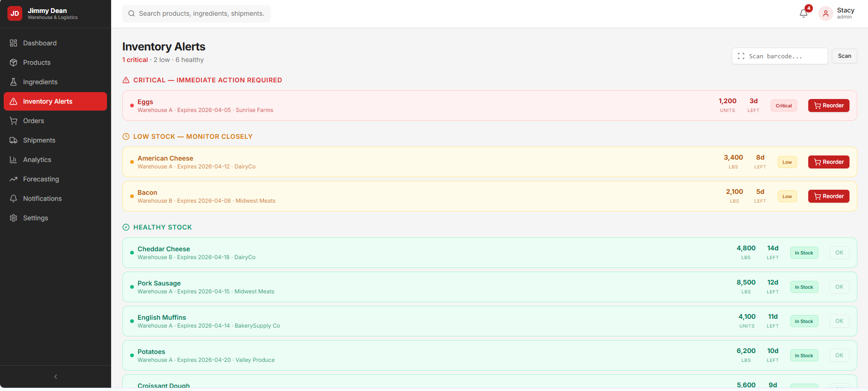Image resolution: width=868 pixels, height=391 pixels.
Task: Select the American Cheese item name
Action: click(165, 158)
